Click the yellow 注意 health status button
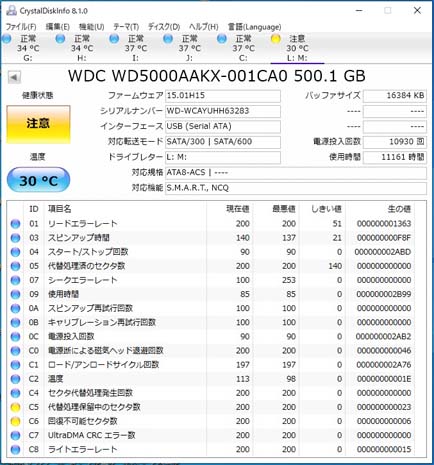434x465 pixels. 38,124
